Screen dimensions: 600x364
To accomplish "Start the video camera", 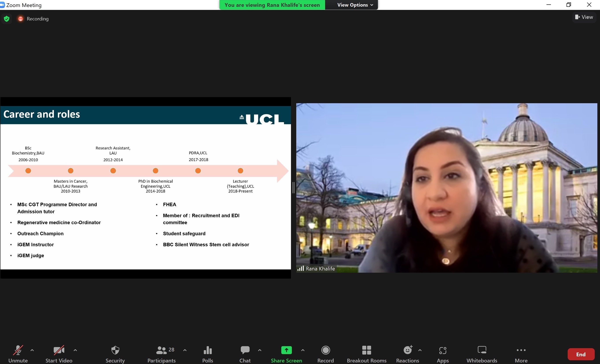I will (59, 354).
